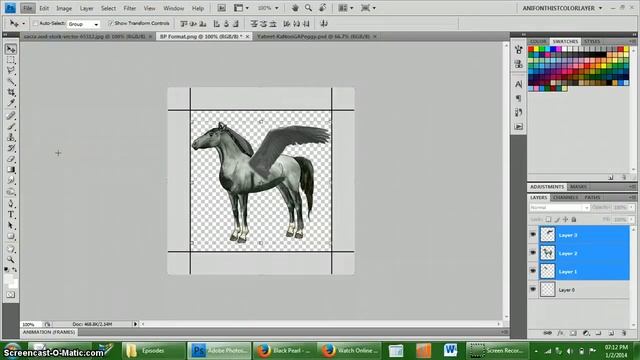This screenshot has width=640, height=360.
Task: Click the Layer 3 thumbnail
Action: tap(547, 235)
